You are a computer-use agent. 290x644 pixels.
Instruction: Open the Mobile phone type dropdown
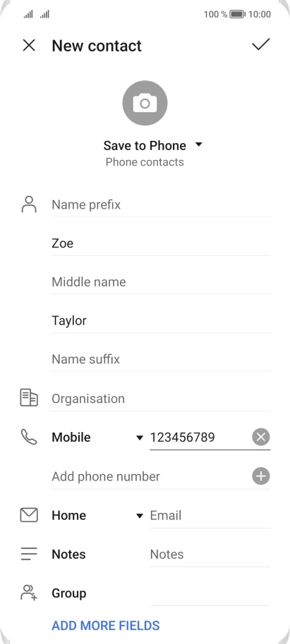coord(97,437)
